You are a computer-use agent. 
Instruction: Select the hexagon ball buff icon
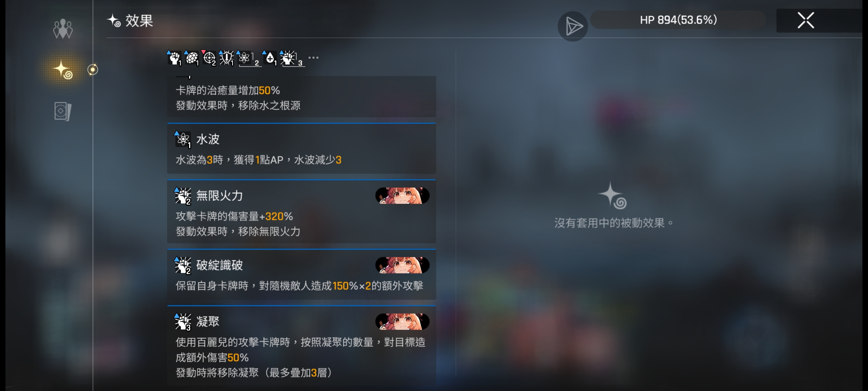[x=192, y=58]
